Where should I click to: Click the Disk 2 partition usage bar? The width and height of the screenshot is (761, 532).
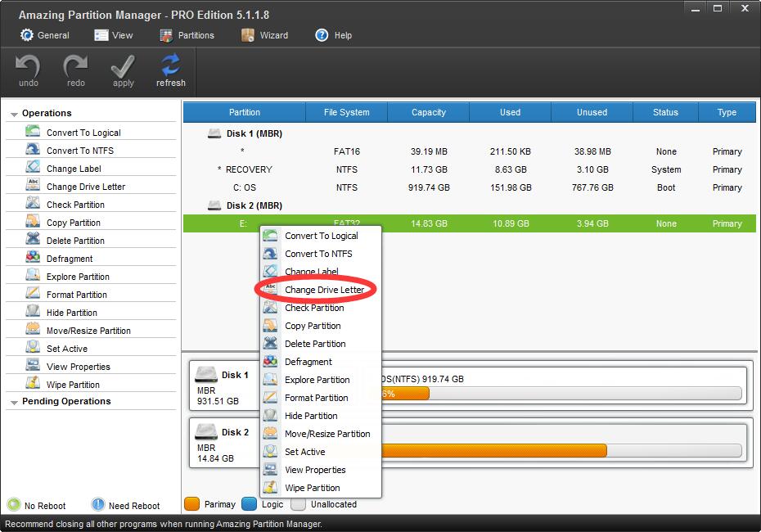[x=561, y=450]
